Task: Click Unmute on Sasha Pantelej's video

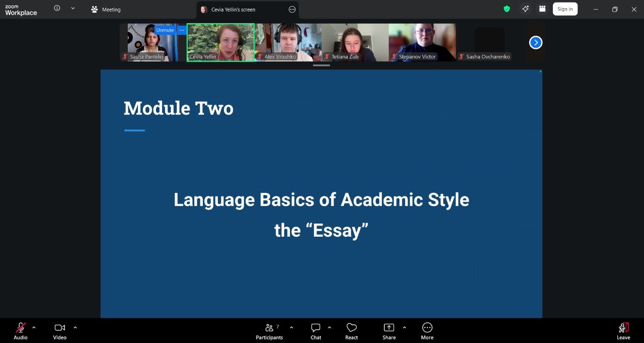Action: coord(165,30)
